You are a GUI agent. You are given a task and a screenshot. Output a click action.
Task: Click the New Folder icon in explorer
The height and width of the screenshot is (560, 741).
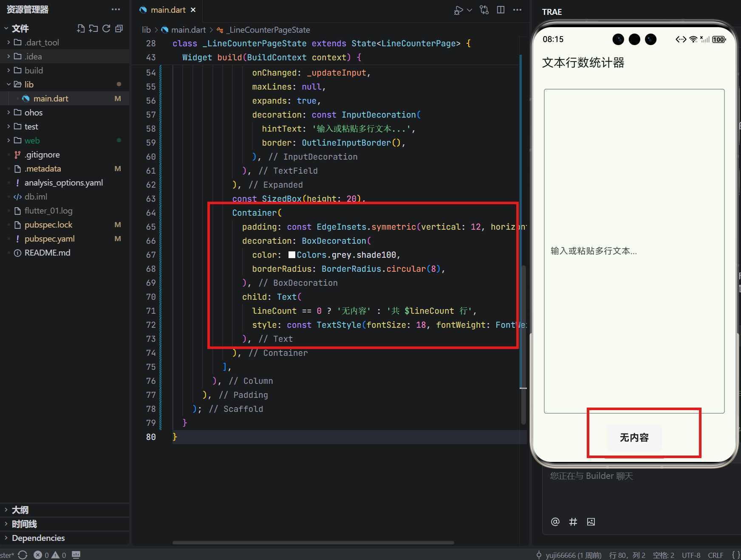click(93, 28)
